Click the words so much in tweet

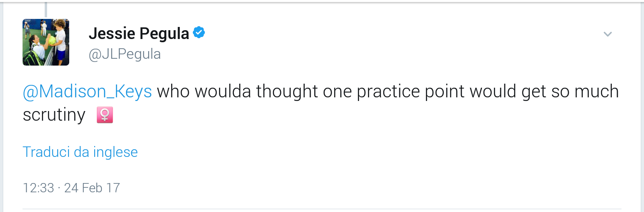coord(585,91)
